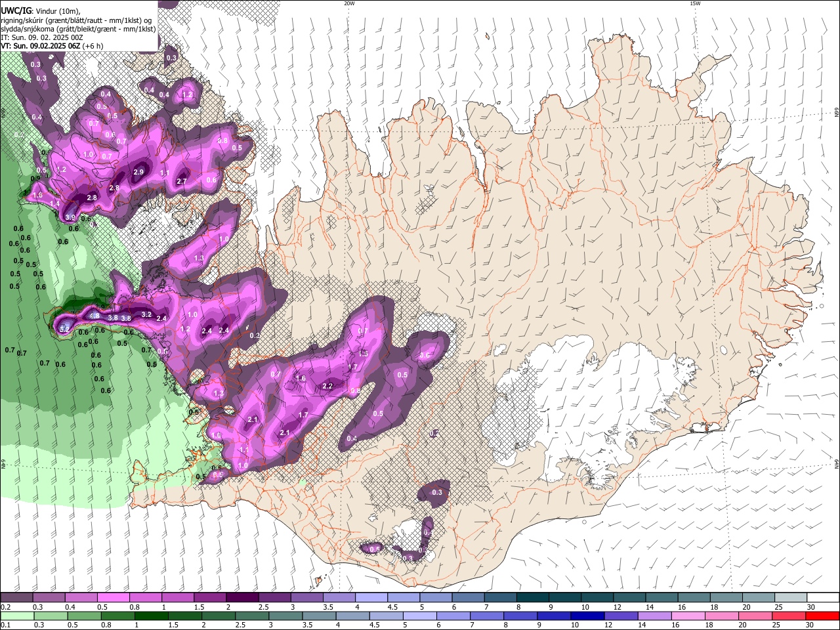Click the dark teal swatch between top-row 8 and 9
The image size is (840, 630).
(x=532, y=597)
